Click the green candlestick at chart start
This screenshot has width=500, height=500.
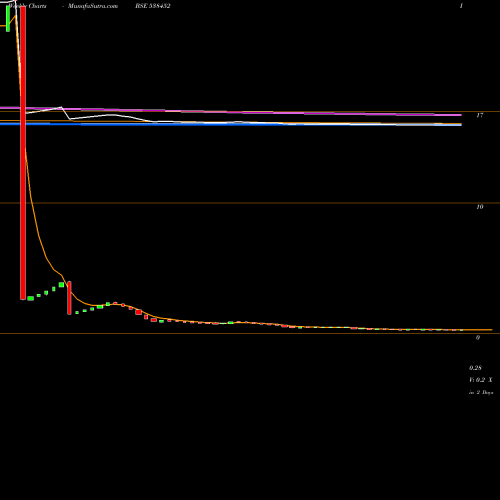point(8,19)
